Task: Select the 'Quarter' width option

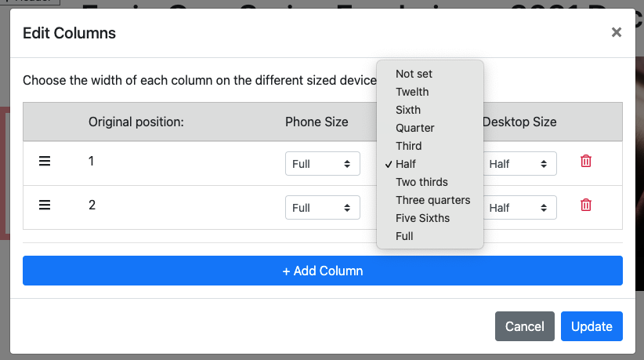Action: pyautogui.click(x=414, y=128)
